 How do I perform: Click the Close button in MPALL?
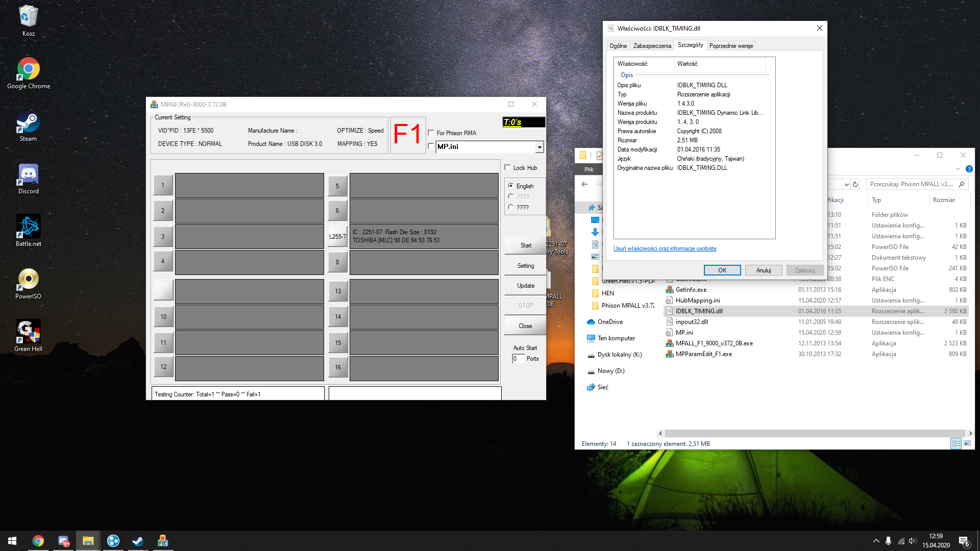point(525,326)
